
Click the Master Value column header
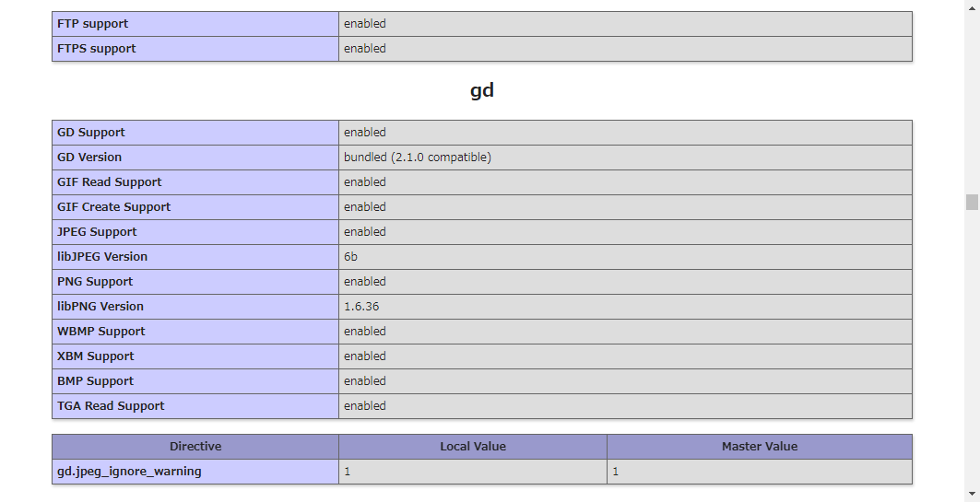(760, 447)
